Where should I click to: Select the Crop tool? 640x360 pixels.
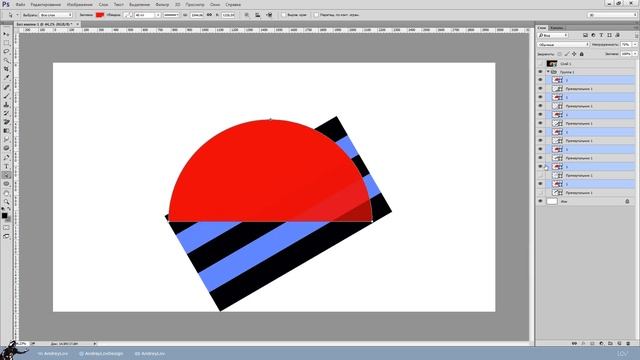coord(6,69)
